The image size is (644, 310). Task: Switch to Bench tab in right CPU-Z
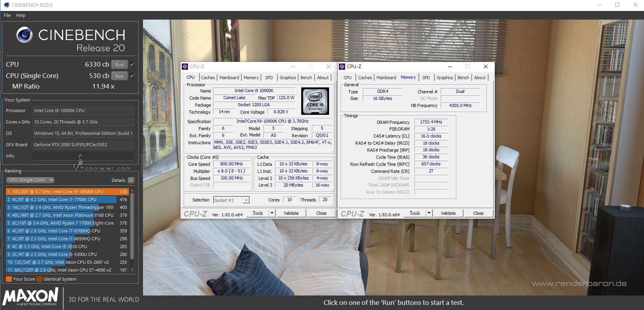[463, 78]
